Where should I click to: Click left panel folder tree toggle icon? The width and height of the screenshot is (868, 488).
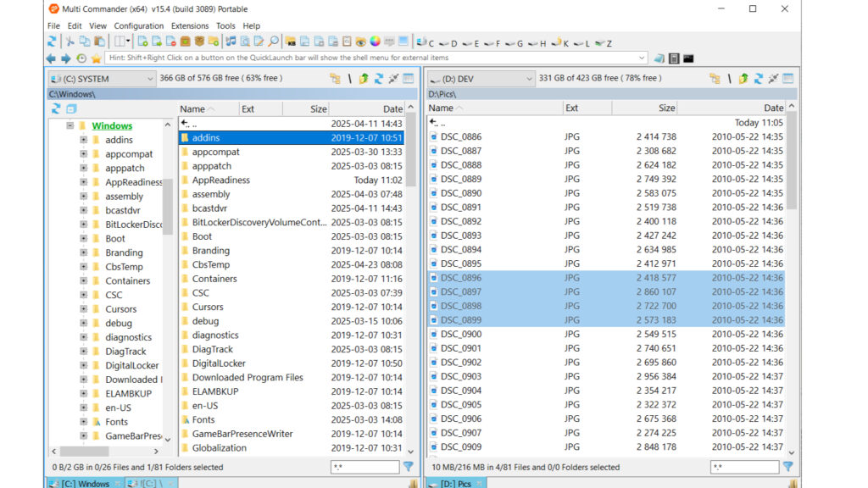(335, 79)
